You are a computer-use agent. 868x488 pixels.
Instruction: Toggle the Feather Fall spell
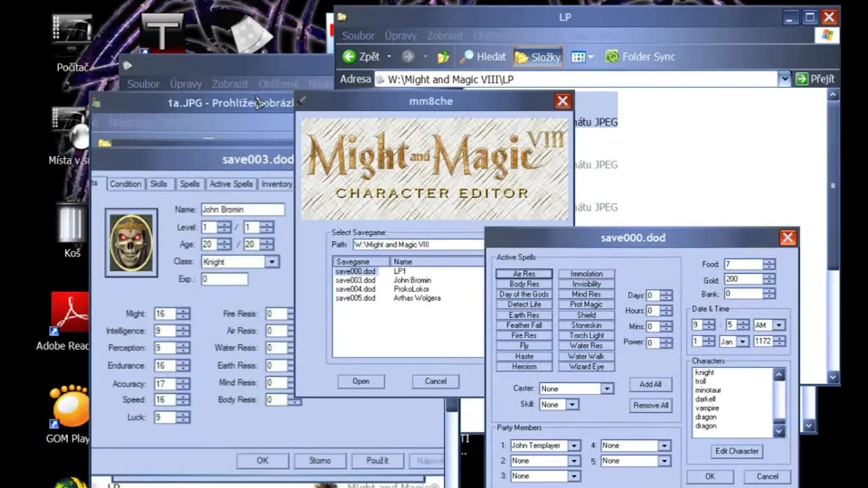524,325
